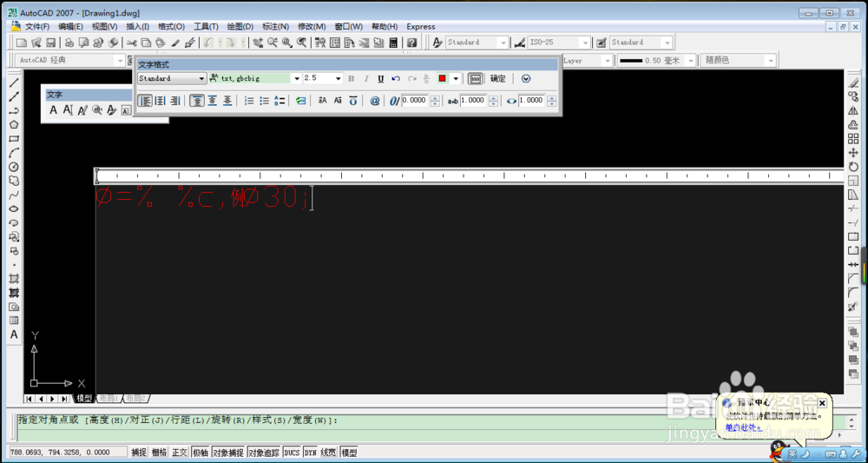868x463 pixels.
Task: Select the Array modify tool
Action: coord(853,138)
